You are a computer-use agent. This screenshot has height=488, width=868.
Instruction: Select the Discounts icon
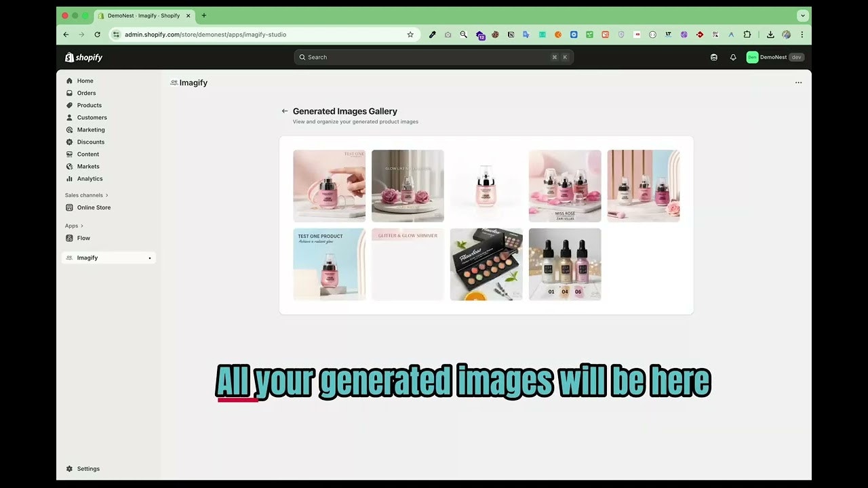point(69,142)
